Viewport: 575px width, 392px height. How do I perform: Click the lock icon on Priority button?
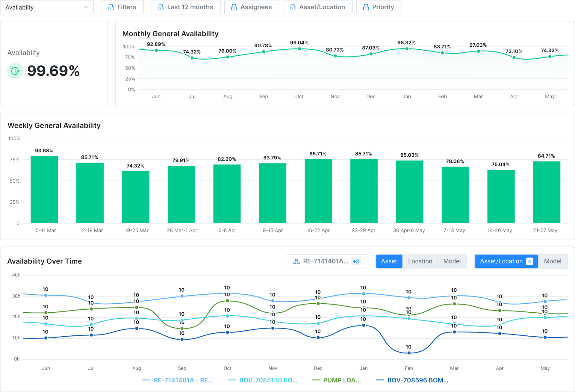pos(366,7)
